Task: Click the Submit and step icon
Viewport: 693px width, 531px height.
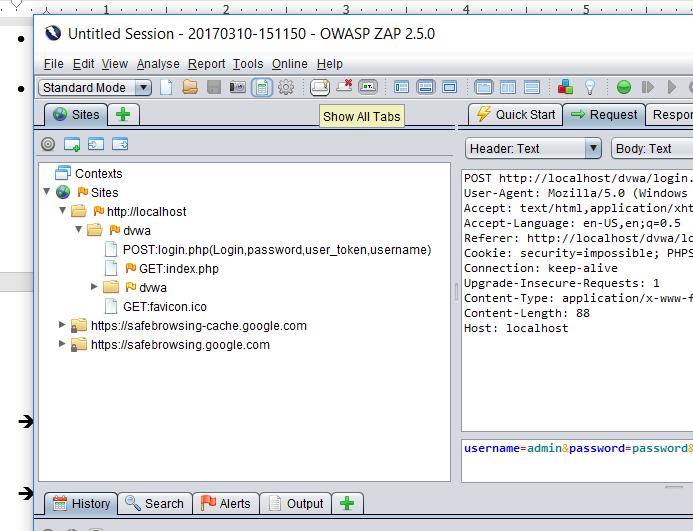Action: tap(647, 87)
